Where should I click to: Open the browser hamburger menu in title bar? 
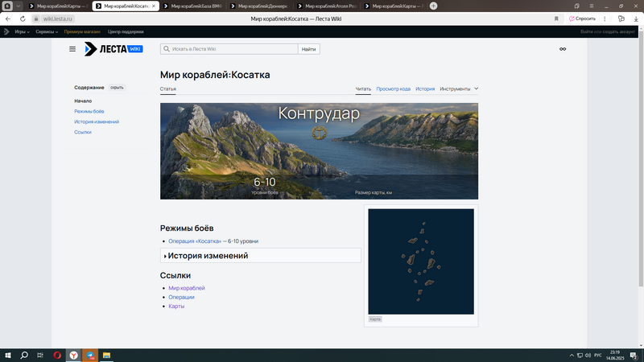(x=592, y=6)
